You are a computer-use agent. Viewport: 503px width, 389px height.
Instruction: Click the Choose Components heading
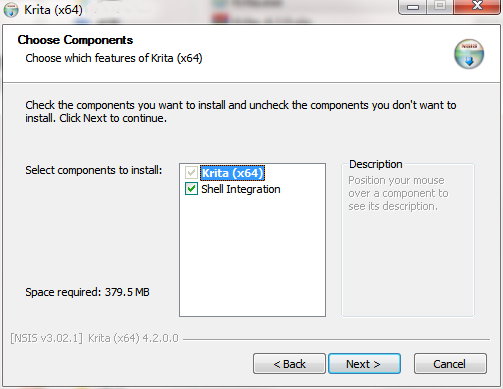click(x=75, y=40)
